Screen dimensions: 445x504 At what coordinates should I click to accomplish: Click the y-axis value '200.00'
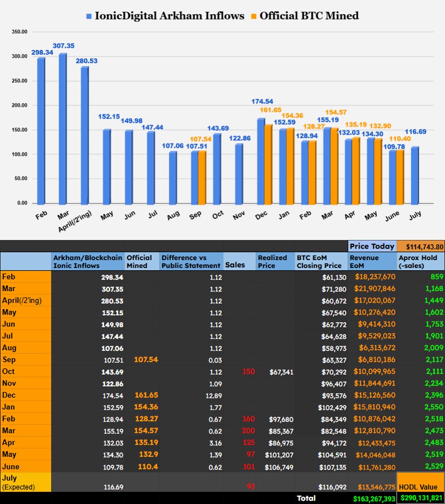[x=20, y=105]
